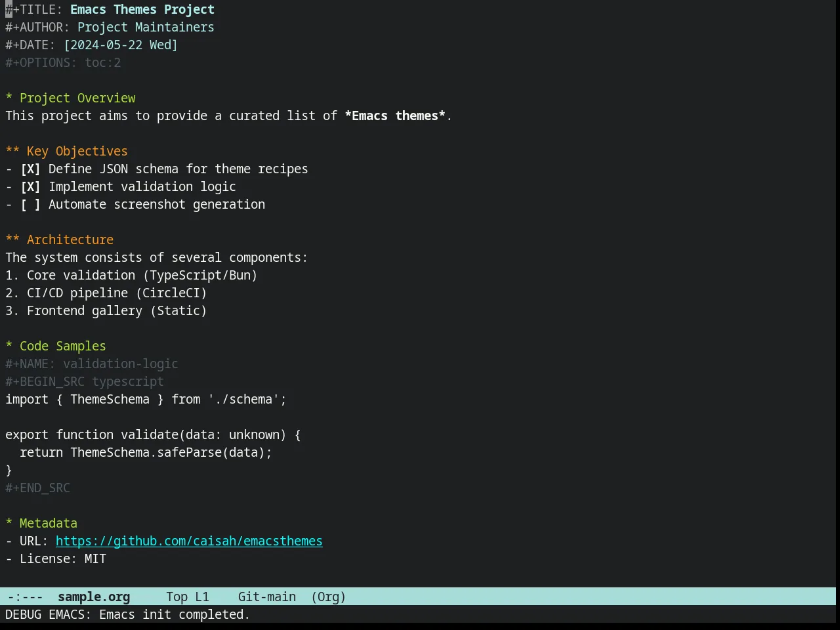This screenshot has height=630, width=840.
Task: Toggle checkbox for Define JSON schema item
Action: point(30,169)
